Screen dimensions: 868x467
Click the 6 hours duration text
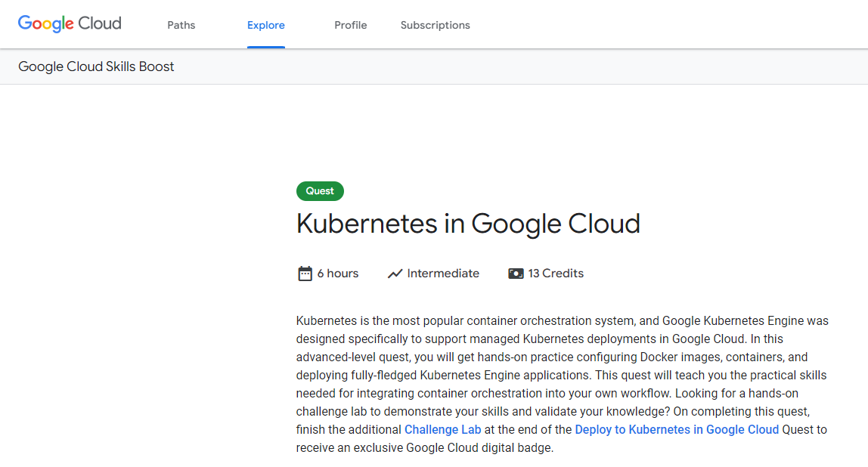click(x=338, y=274)
